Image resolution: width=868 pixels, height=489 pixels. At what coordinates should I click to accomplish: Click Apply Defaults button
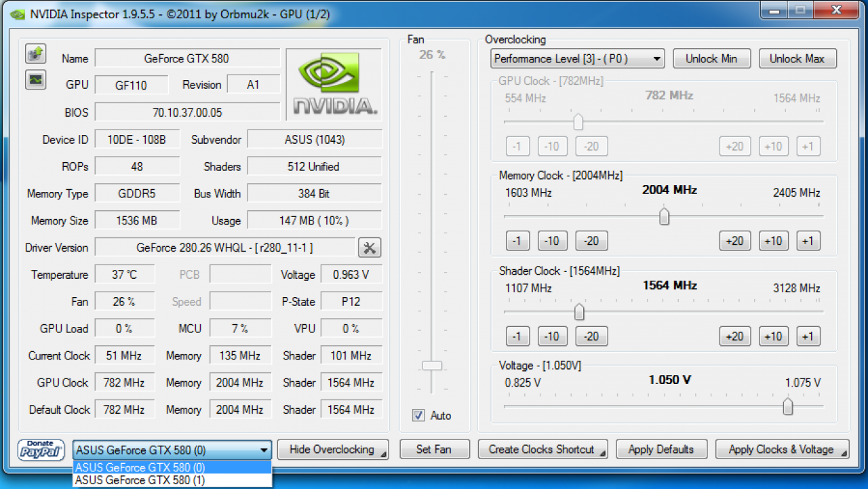pos(661,449)
